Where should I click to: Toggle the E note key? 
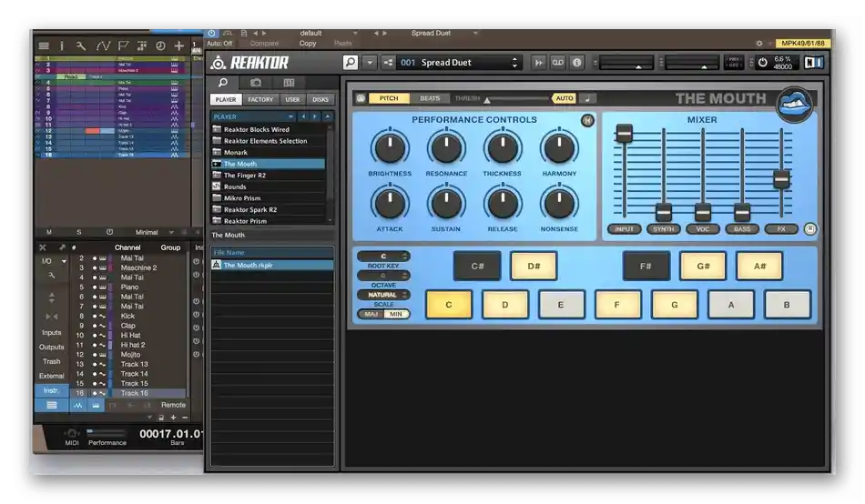pyautogui.click(x=561, y=305)
